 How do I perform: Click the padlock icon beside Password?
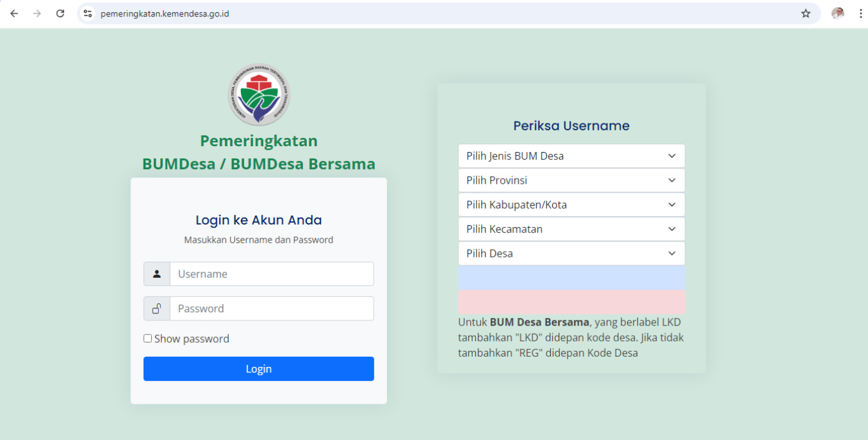point(157,308)
